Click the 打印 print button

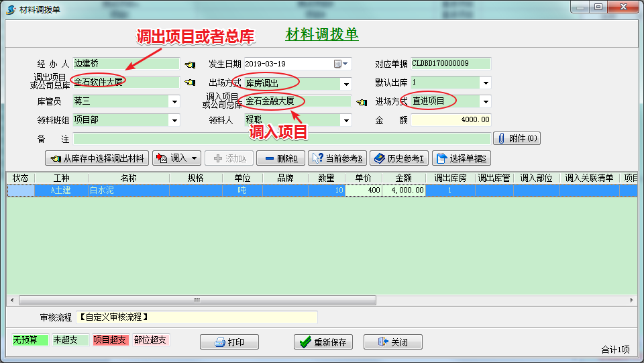pyautogui.click(x=229, y=342)
